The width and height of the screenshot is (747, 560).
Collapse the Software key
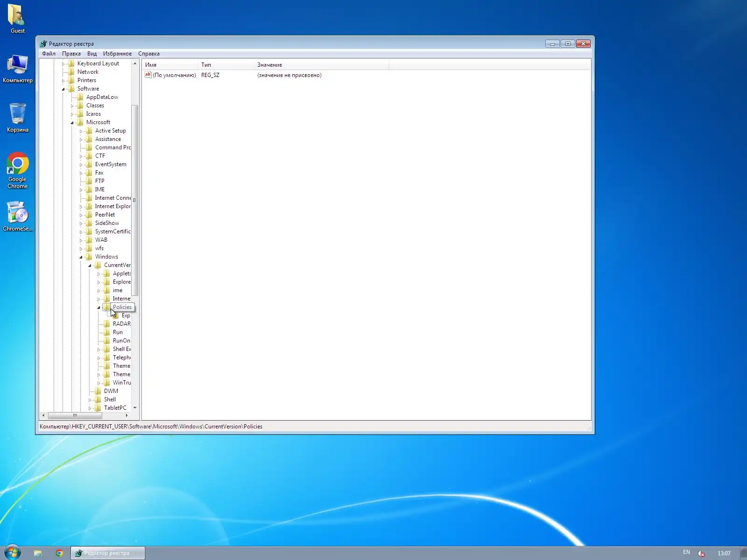click(x=63, y=89)
